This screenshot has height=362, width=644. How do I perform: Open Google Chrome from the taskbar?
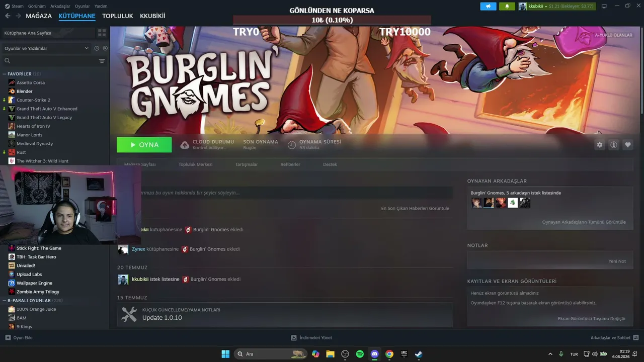click(x=389, y=354)
